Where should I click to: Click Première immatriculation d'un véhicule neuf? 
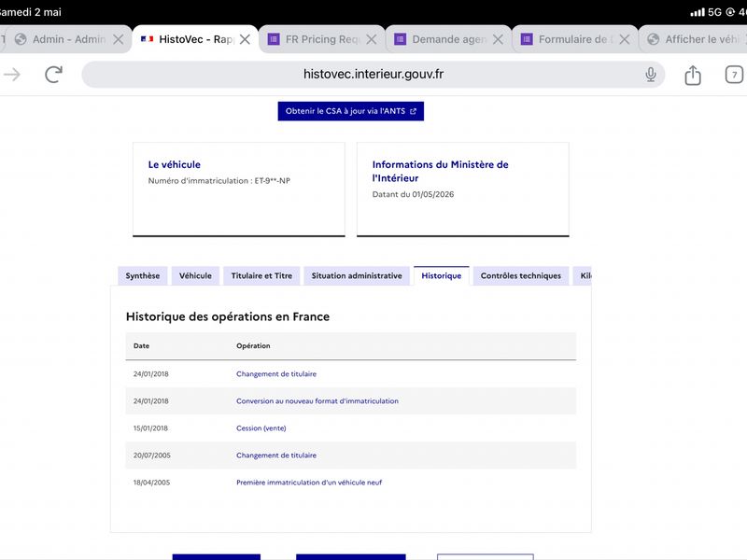309,483
